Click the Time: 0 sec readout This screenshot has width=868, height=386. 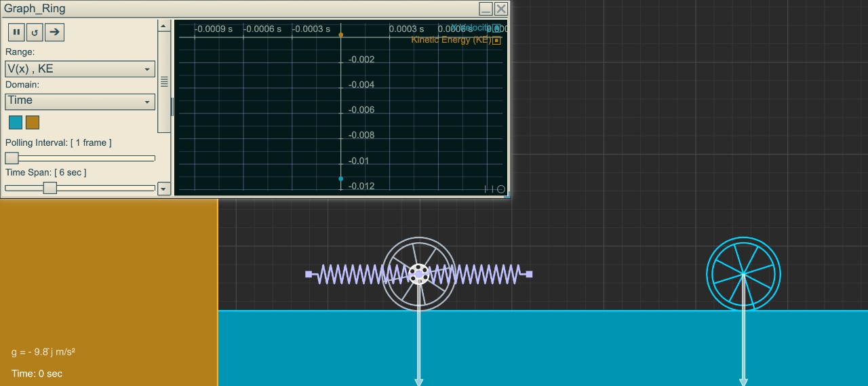(37, 374)
